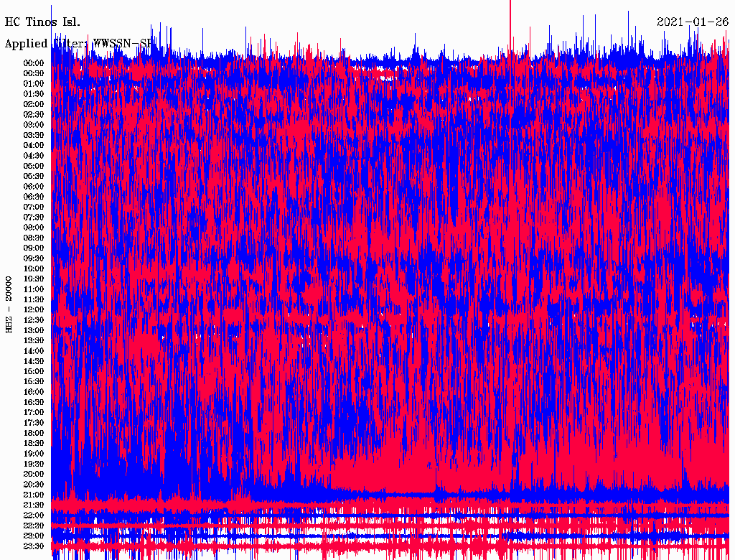Select the 16:00 time label
The image size is (735, 560).
coord(33,392)
